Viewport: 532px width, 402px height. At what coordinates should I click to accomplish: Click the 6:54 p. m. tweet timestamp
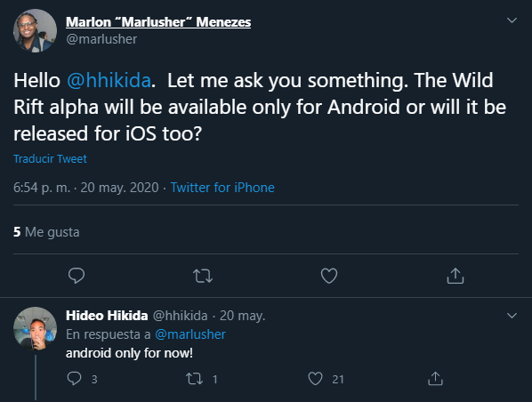pyautogui.click(x=42, y=188)
